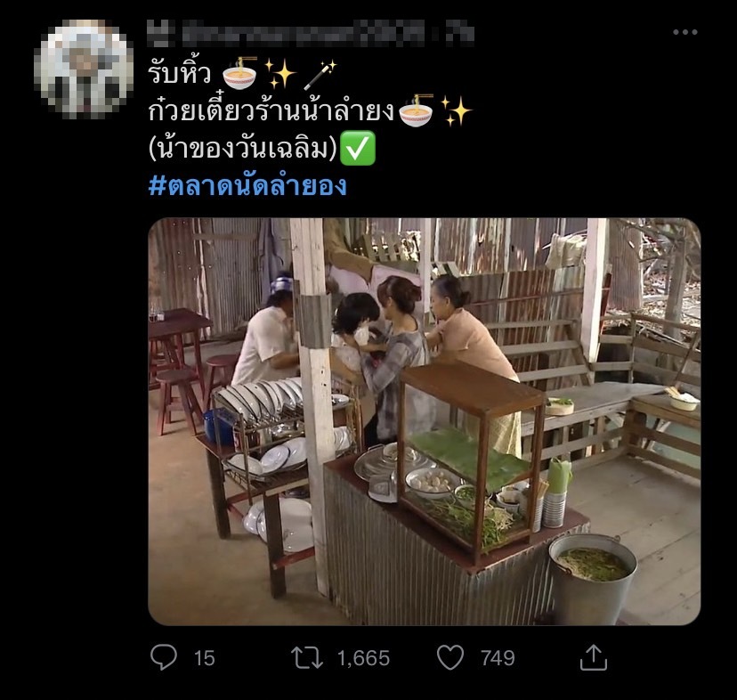Click the sparkles emoji ending the second line
This screenshot has width=737, height=700.
click(x=456, y=111)
